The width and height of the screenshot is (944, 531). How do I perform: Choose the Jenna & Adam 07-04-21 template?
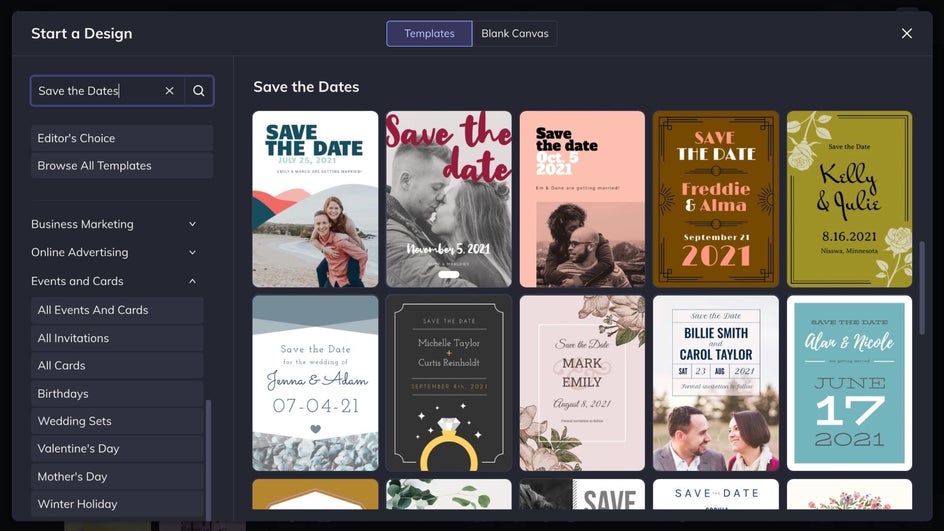[x=315, y=383]
